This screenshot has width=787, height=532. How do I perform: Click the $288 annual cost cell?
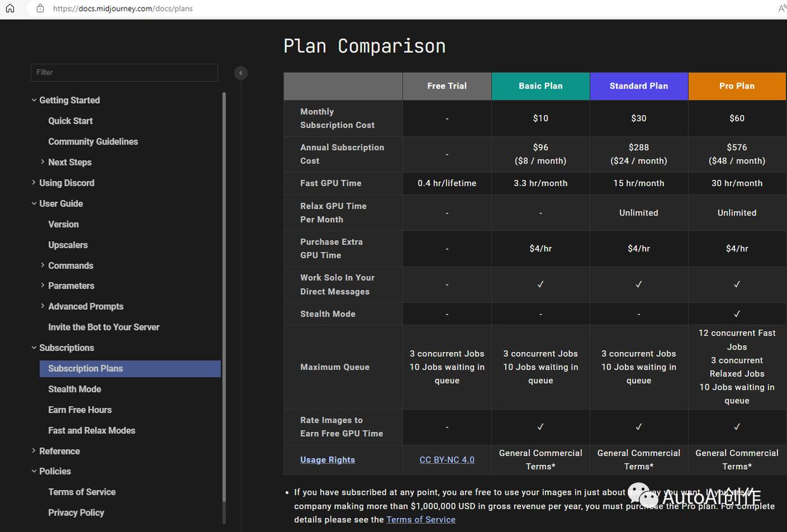point(639,154)
